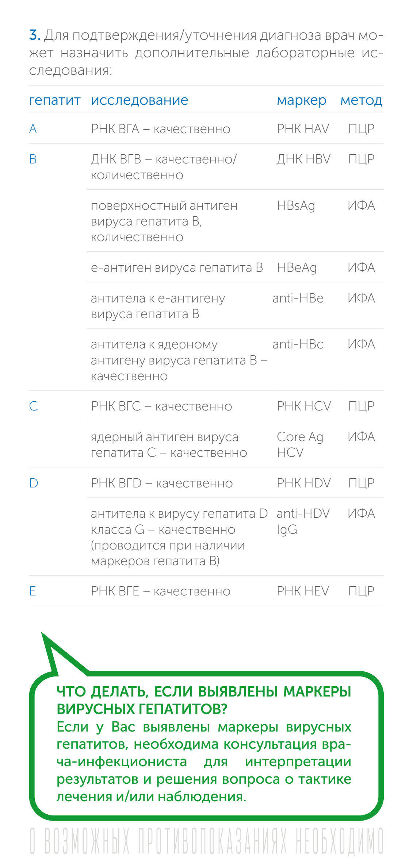Screen dimensions: 413x868
Task: Click the "гепатит" column header
Action: click(55, 100)
